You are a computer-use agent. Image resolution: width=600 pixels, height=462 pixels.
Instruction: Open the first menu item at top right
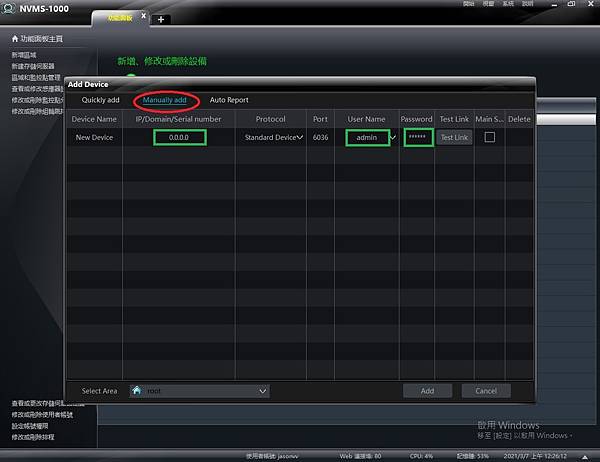point(468,3)
